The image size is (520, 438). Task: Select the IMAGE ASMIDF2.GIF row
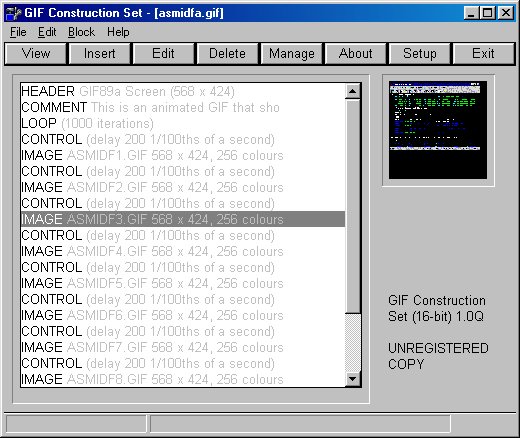click(x=183, y=187)
